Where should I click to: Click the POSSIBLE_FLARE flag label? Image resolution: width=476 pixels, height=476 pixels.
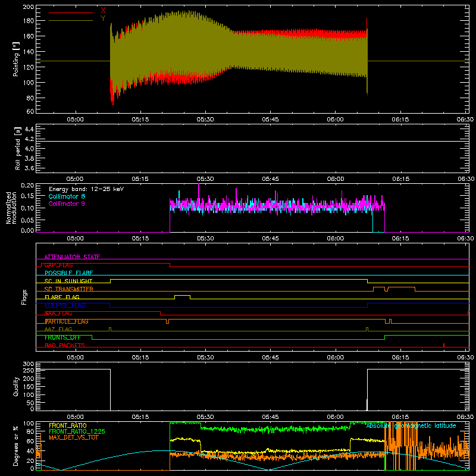[68, 273]
